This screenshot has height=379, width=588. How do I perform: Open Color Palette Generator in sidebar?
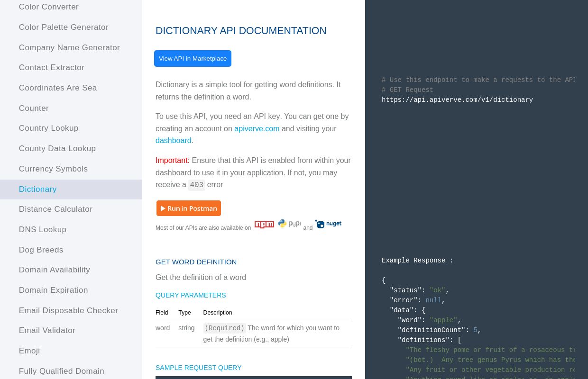(x=71, y=27)
